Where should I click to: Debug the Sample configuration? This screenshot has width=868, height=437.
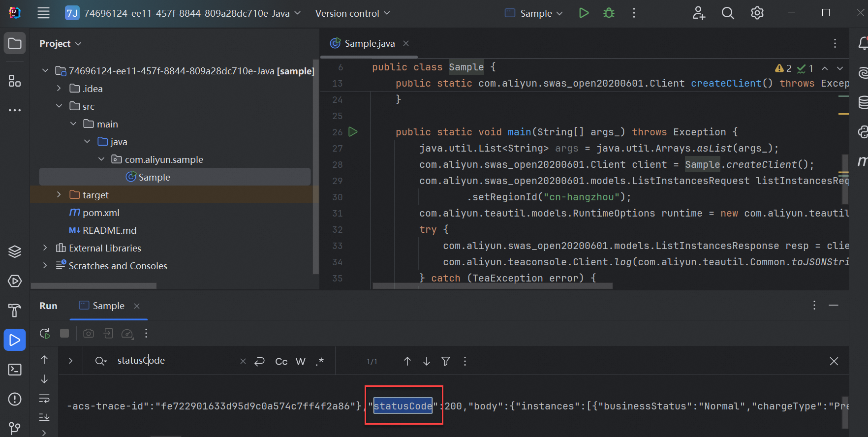609,13
